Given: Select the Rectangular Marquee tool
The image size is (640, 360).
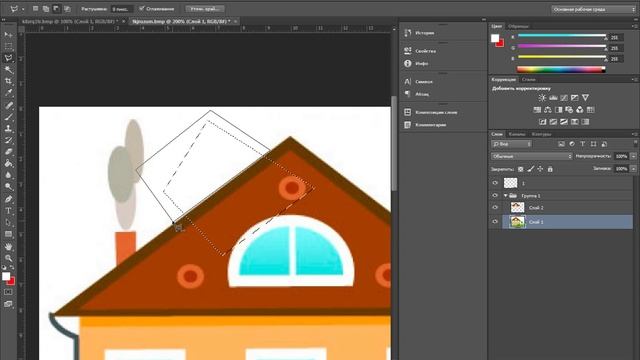Looking at the screenshot, I should point(8,46).
